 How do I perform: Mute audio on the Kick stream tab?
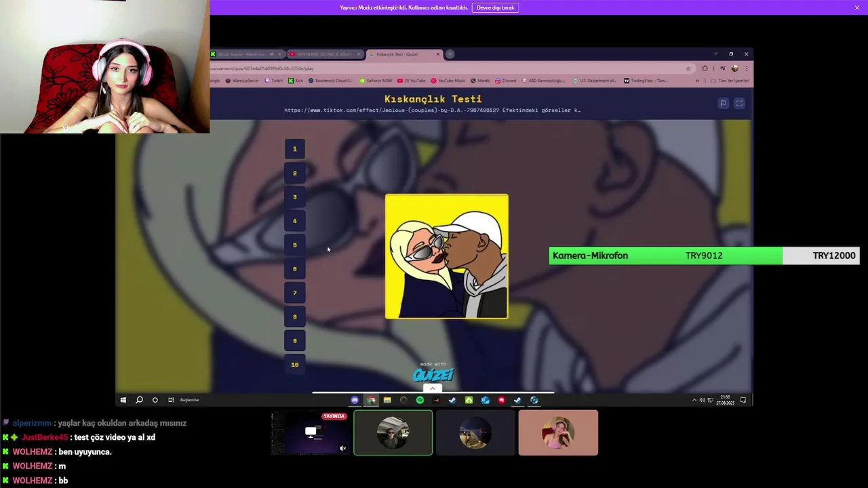coord(272,54)
